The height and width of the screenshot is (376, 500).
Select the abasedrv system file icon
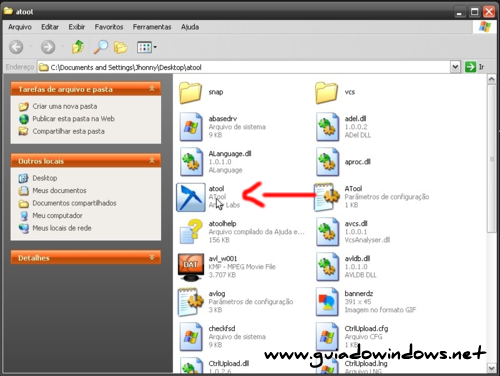[191, 127]
